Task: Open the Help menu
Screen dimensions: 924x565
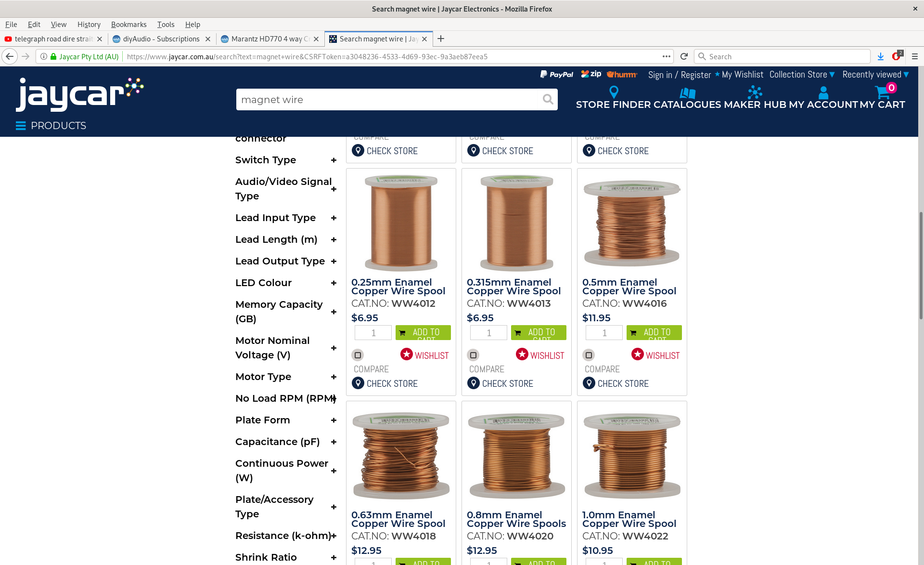Action: (x=192, y=25)
